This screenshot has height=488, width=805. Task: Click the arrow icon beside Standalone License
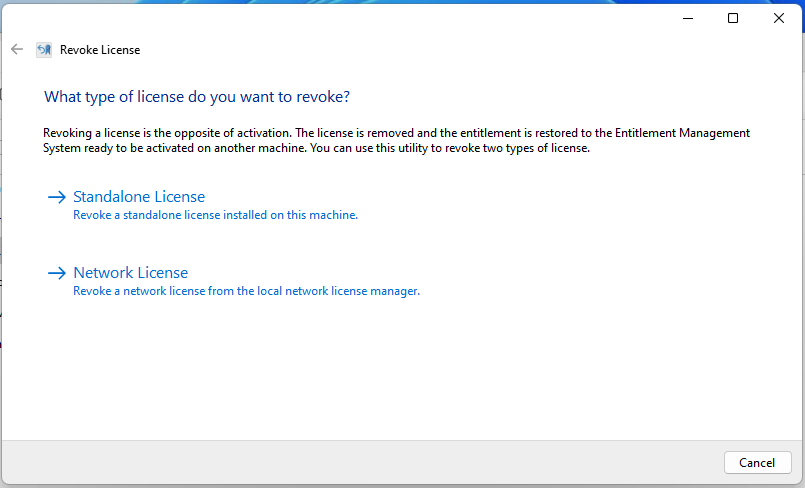click(x=56, y=197)
